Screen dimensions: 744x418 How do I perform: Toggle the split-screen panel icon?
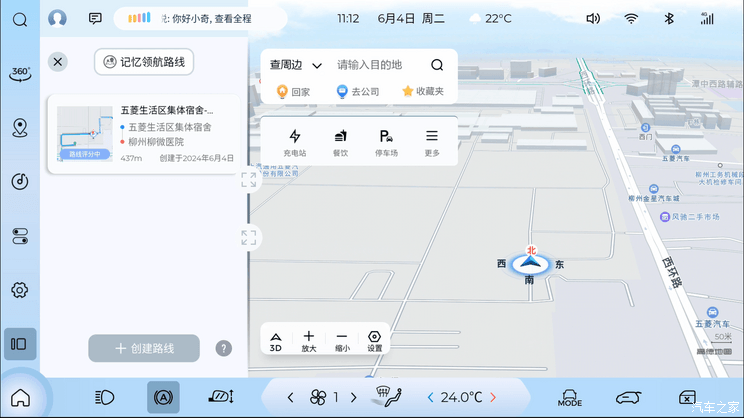click(x=19, y=344)
